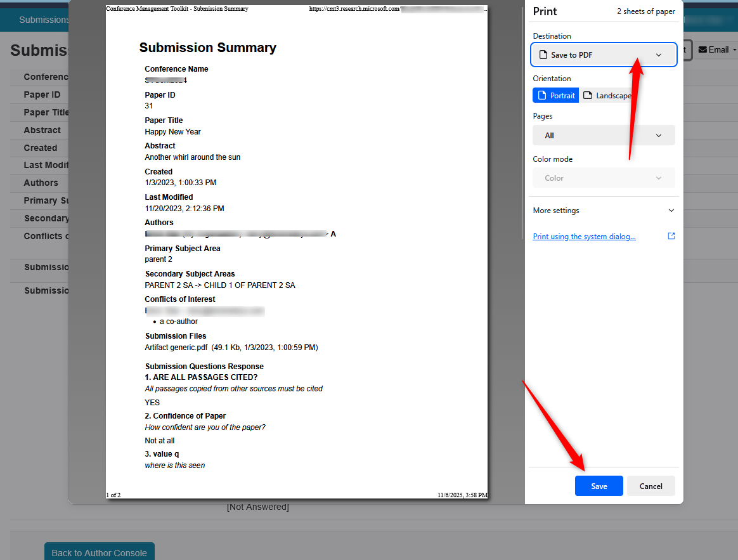The image size is (738, 560).
Task: Switch orientation to Landscape
Action: (607, 96)
